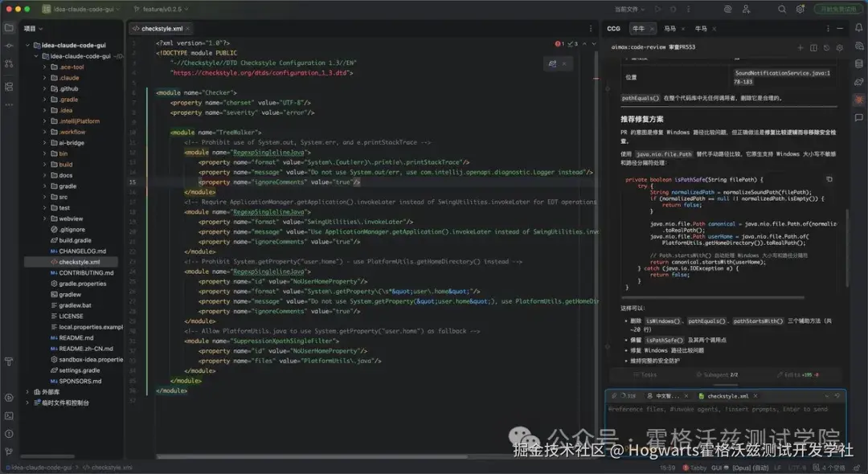The width and height of the screenshot is (868, 474).
Task: Open the Project tool window icon
Action: [9, 27]
